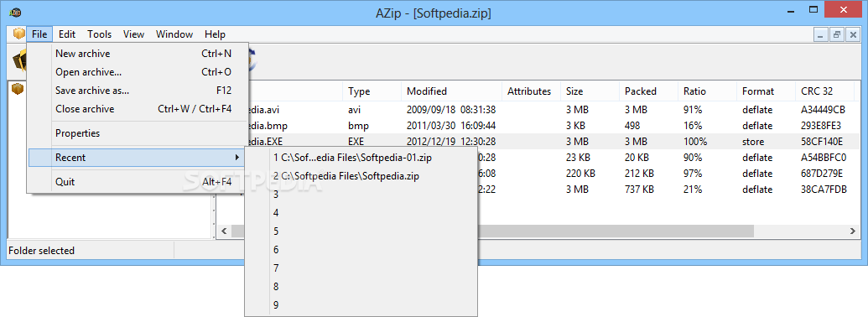Click the '737 KB' packed cell

coord(639,190)
